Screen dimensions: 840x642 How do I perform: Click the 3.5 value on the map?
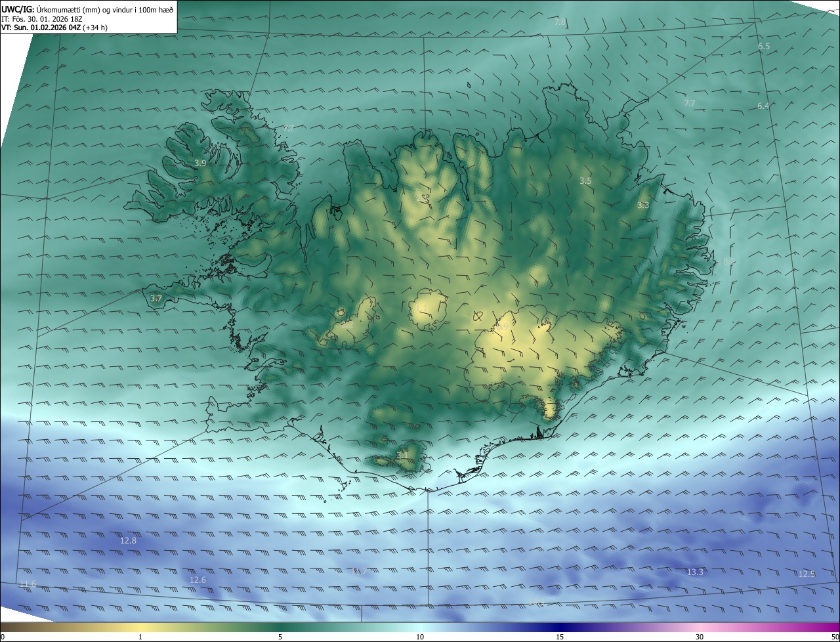pyautogui.click(x=586, y=181)
